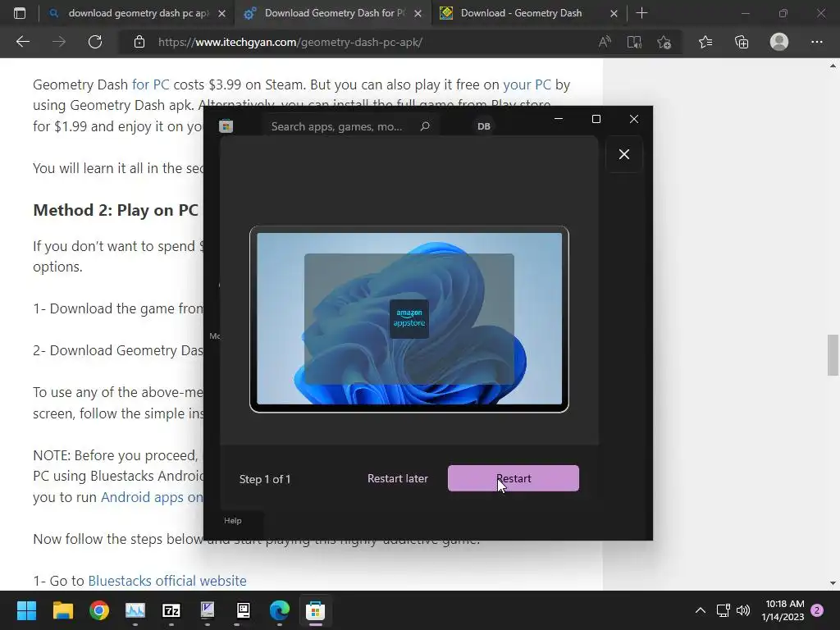Open Collections in Edge toolbar
Screen dimensions: 840x630
742,42
